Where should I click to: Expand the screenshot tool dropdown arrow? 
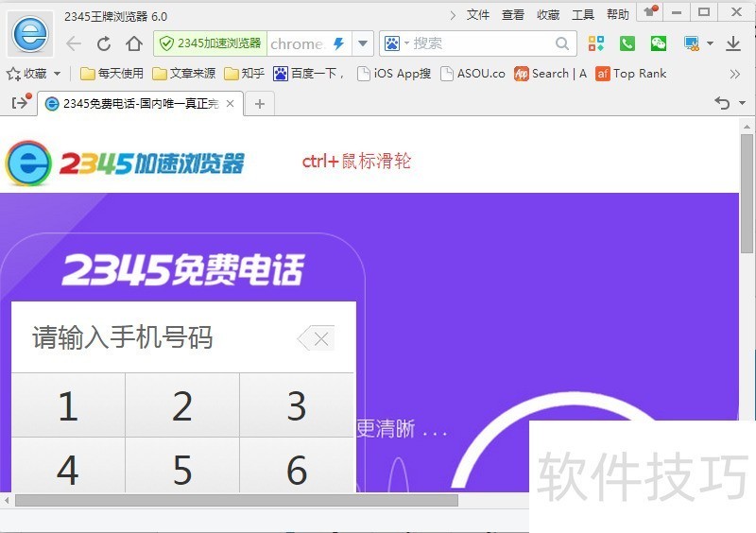point(711,43)
